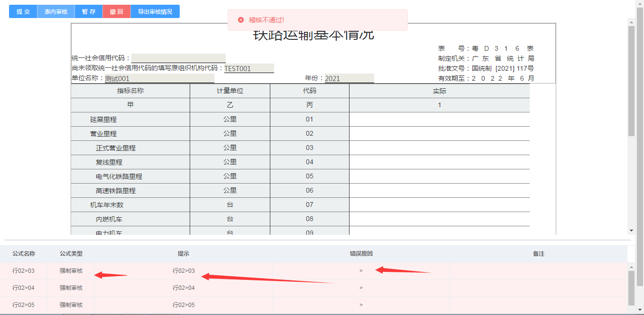644x315 pixels.
Task: Click the 实际 cell for row code 02
Action: (x=439, y=134)
